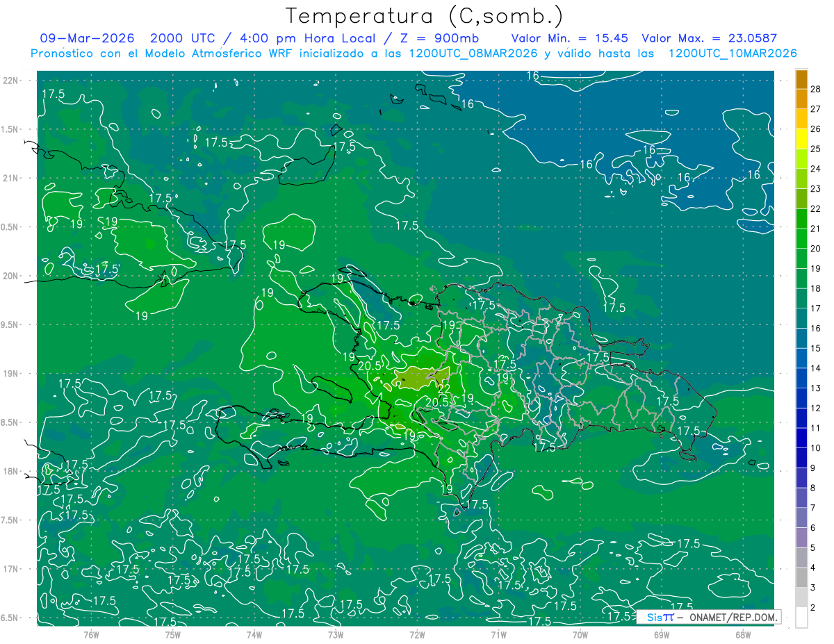834x644 pixels.
Task: Click the gray swatch between 3 and 4
Action: coord(802,578)
